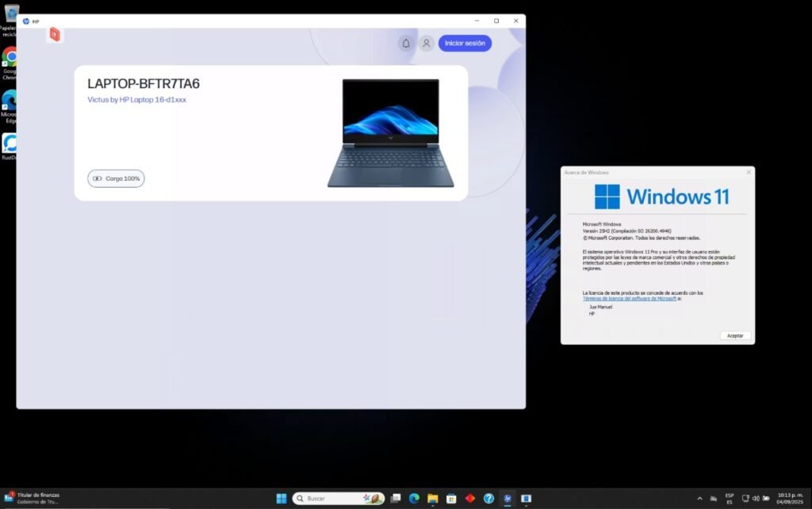
Task: Open the Términos de licencia del software link
Action: click(630, 299)
